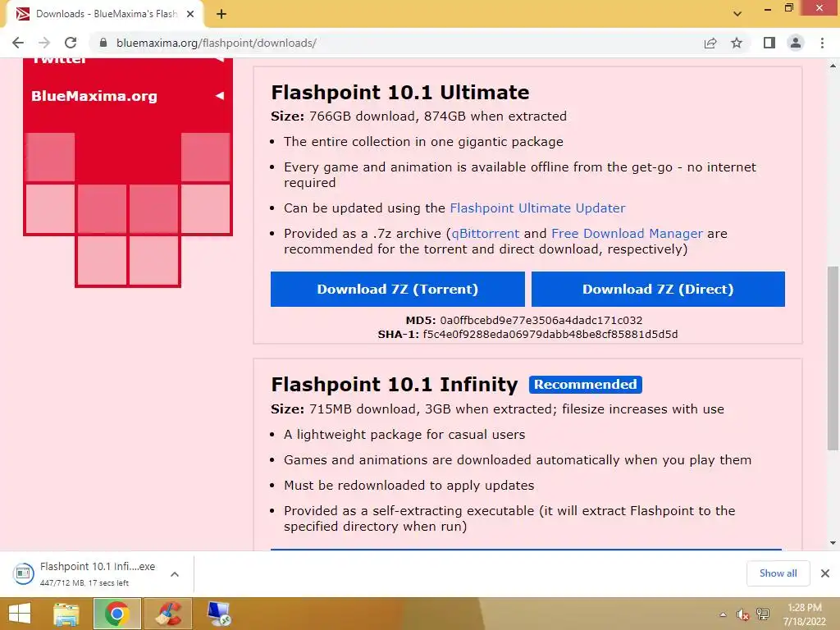This screenshot has height=630, width=840.
Task: Open the Free Download Manager link
Action: click(x=627, y=234)
